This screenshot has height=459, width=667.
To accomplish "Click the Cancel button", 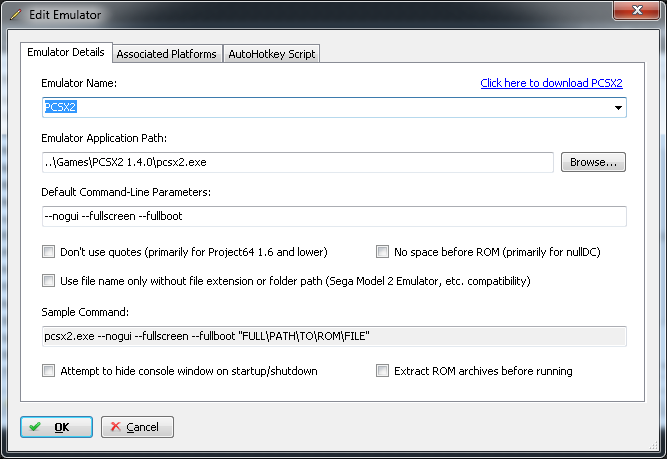I will 137,427.
